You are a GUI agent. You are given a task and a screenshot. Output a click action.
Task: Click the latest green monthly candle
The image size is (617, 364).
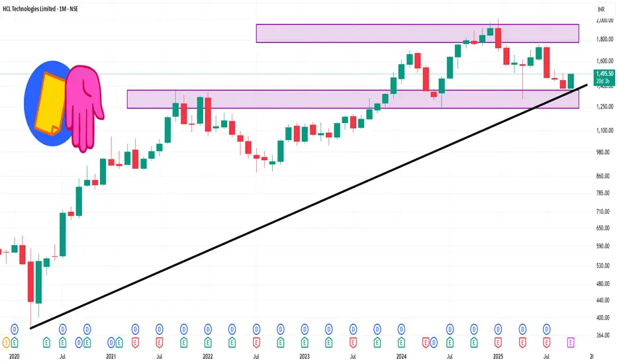tap(571, 81)
